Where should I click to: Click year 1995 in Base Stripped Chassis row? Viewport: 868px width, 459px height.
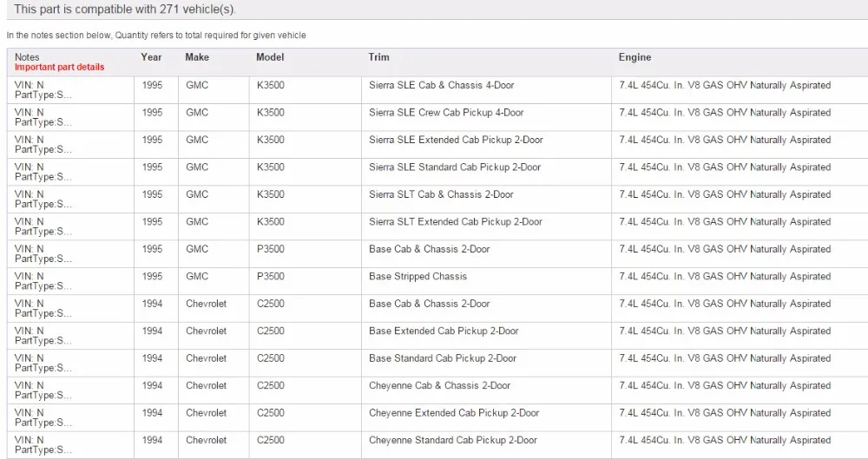[x=152, y=276]
